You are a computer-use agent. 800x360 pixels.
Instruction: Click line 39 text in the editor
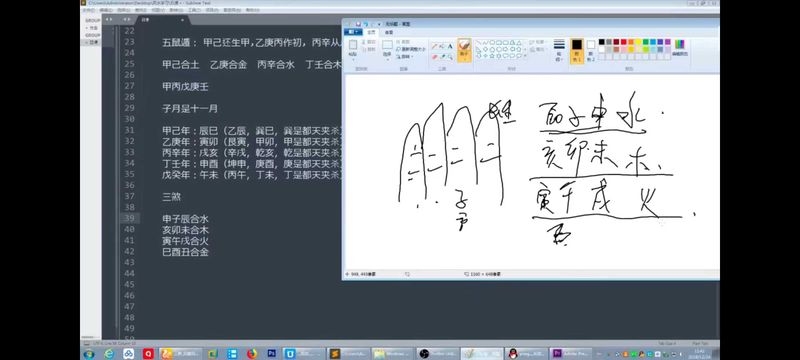pos(186,219)
